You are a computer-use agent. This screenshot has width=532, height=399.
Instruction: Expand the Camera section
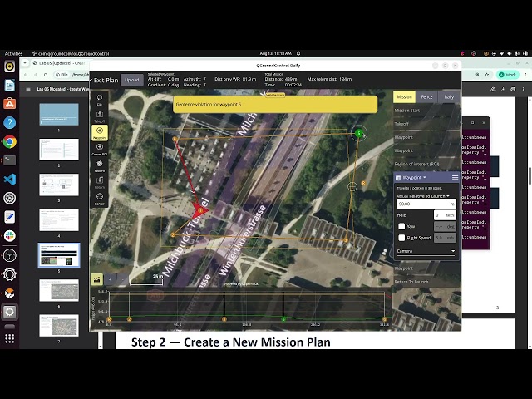click(x=426, y=251)
